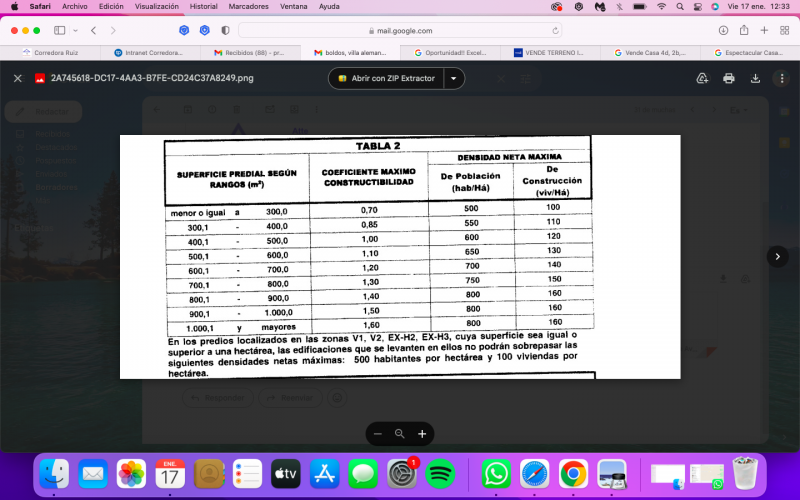Open the three-dot more actions menu in the preview
Screen dimensions: 800x500
point(782,78)
